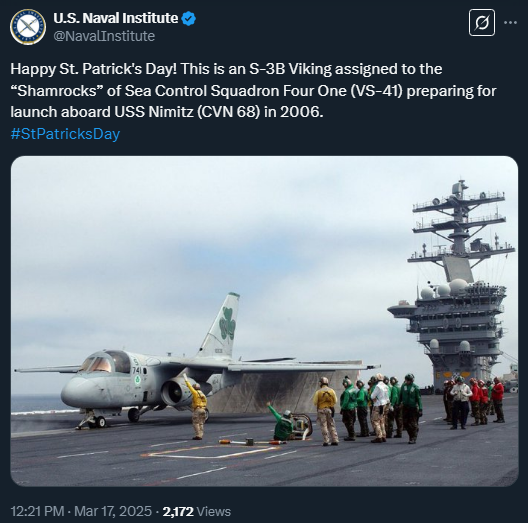Screen dimensions: 528x523
Task: Visit the @NavalInstitute handle link
Action: coord(104,36)
